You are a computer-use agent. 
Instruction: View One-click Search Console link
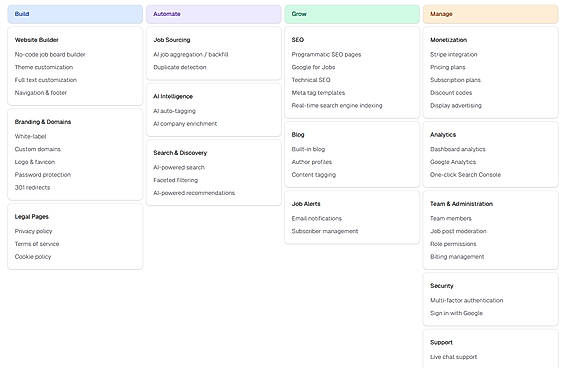point(466,174)
